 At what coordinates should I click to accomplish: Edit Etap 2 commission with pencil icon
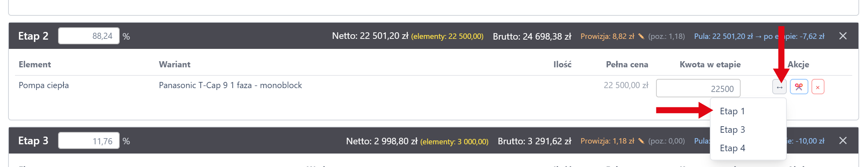pyautogui.click(x=641, y=36)
